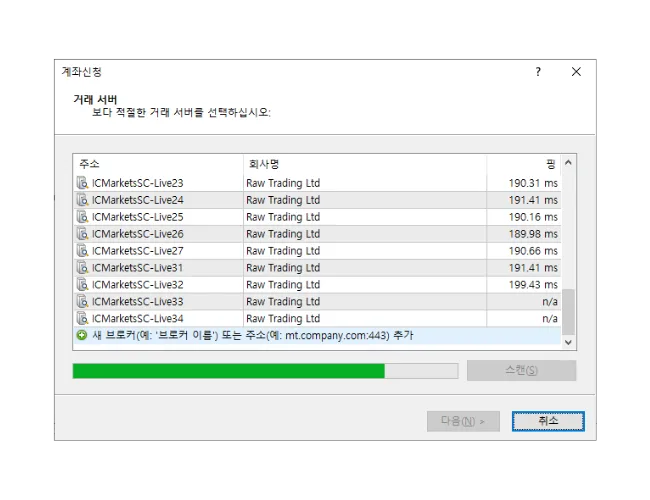The width and height of the screenshot is (650, 500).
Task: Sort by the 핑 column header
Action: point(524,164)
